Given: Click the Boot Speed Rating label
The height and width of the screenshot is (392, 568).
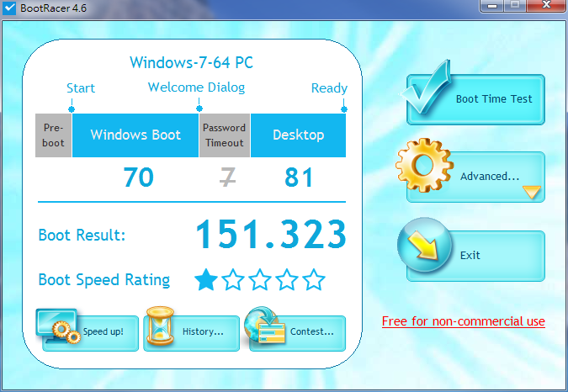Looking at the screenshot, I should pos(104,280).
